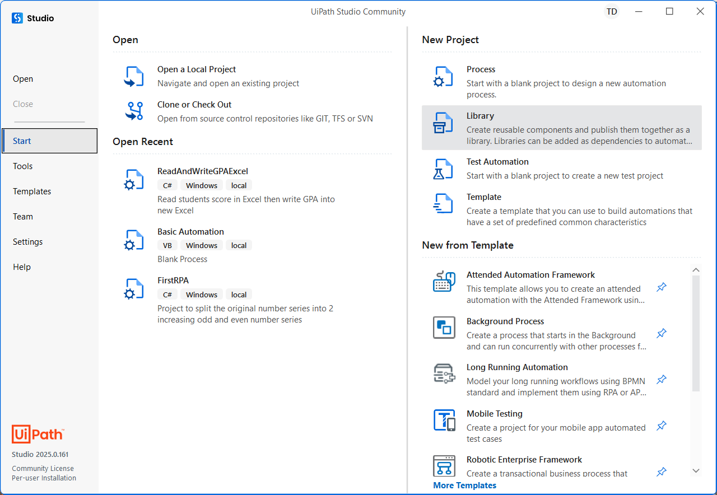Click the Open a Local Project icon
This screenshot has width=717, height=495.
click(x=134, y=76)
